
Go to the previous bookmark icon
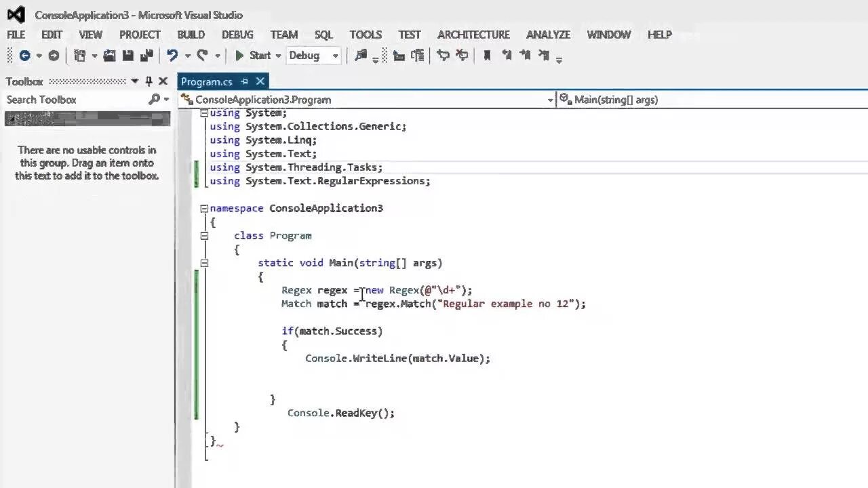click(507, 56)
